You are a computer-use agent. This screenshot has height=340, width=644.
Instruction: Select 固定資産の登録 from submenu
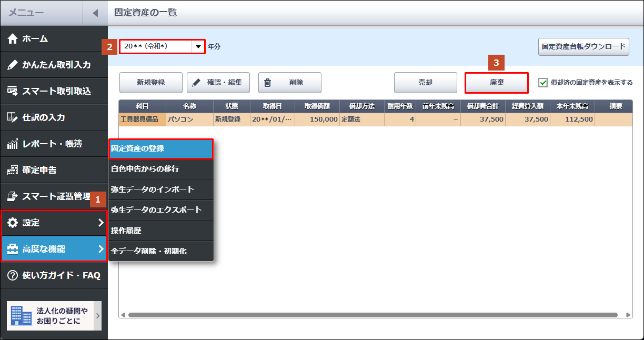point(160,148)
